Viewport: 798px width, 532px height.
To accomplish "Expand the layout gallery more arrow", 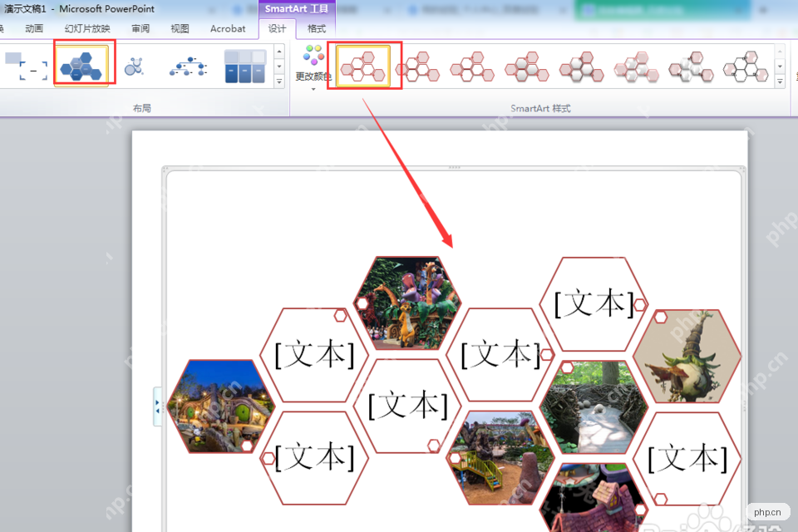I will point(279,81).
